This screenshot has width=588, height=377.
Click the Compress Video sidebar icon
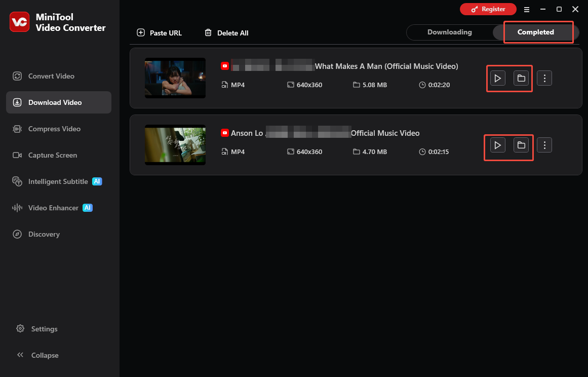click(17, 129)
